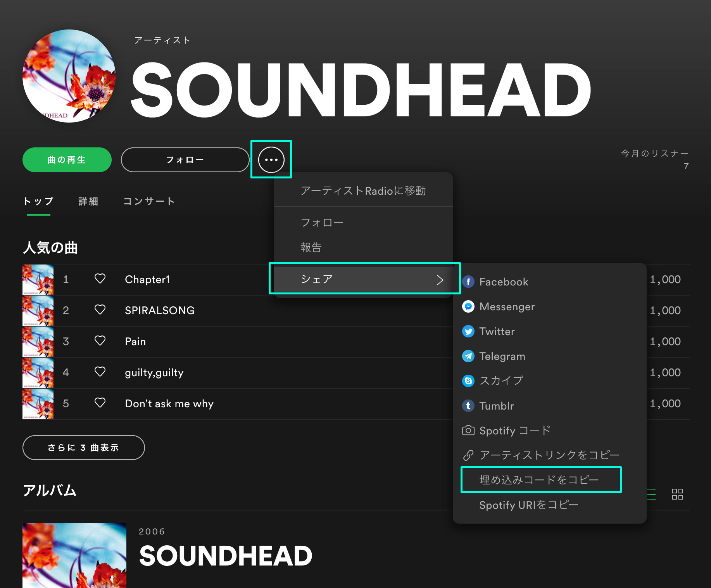
Task: Click the track title SPIRALSONG
Action: tap(160, 310)
